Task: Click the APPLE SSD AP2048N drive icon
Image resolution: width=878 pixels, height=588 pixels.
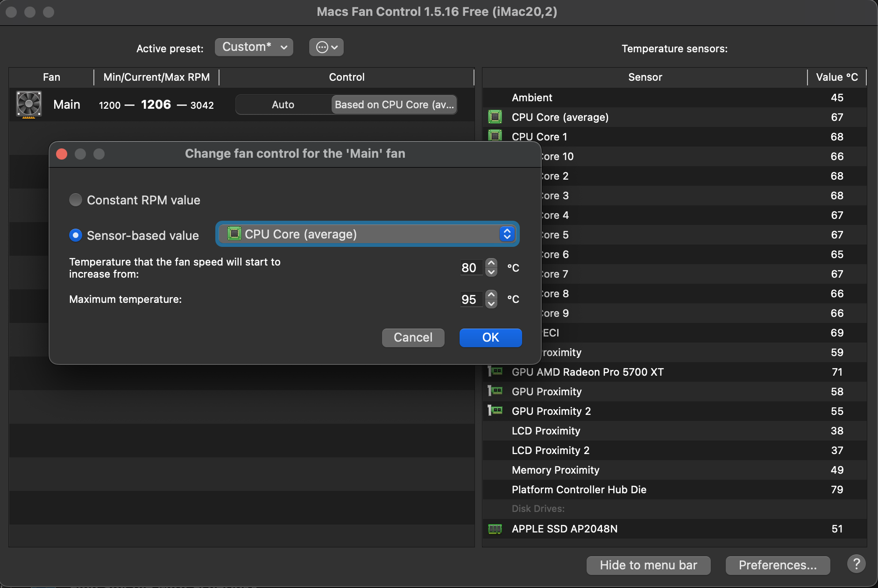Action: pos(495,529)
